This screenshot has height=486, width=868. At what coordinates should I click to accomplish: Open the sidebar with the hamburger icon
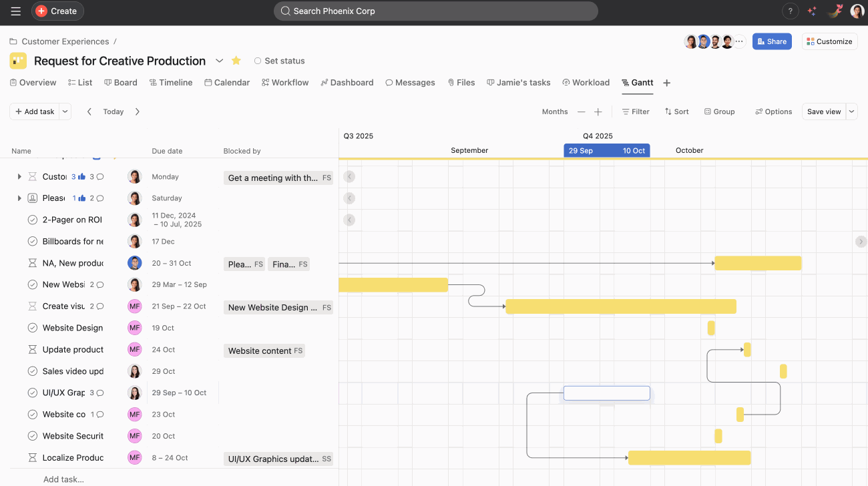coord(15,11)
